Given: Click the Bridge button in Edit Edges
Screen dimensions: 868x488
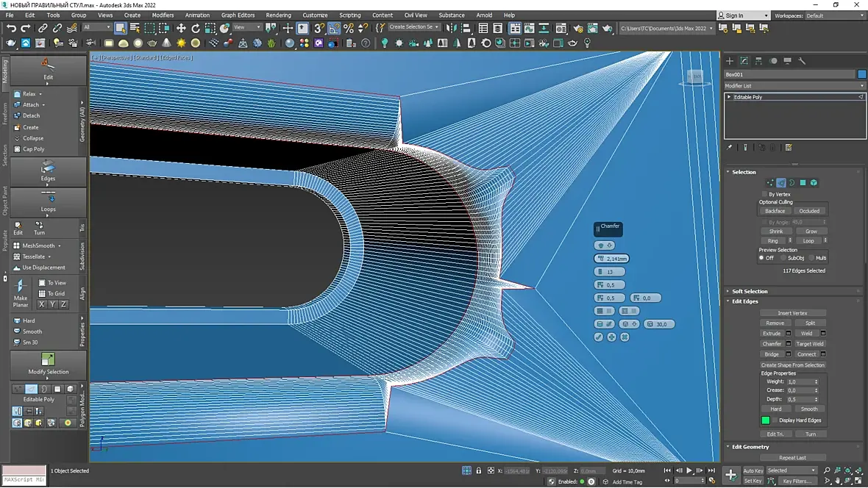Looking at the screenshot, I should pyautogui.click(x=771, y=354).
